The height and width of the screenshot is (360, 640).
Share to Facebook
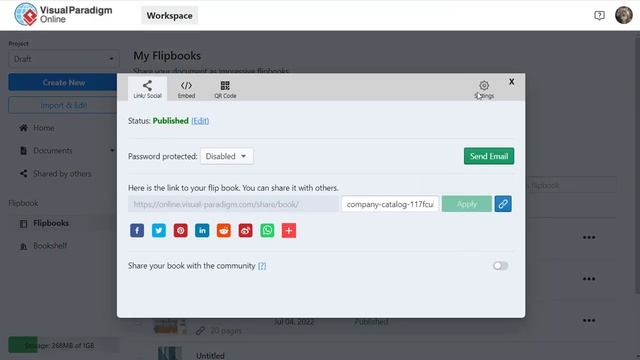[x=137, y=230]
